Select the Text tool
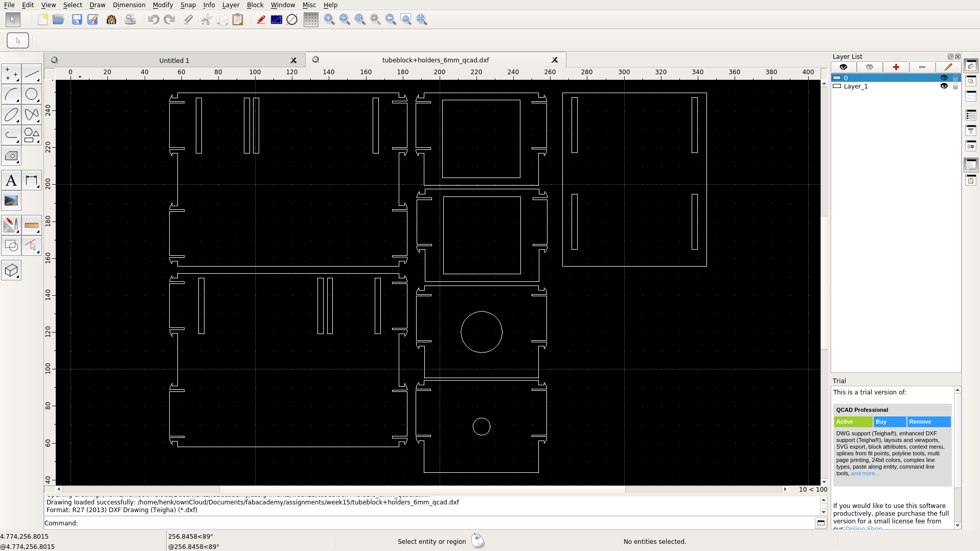Viewport: 980px width, 551px height. pyautogui.click(x=11, y=180)
